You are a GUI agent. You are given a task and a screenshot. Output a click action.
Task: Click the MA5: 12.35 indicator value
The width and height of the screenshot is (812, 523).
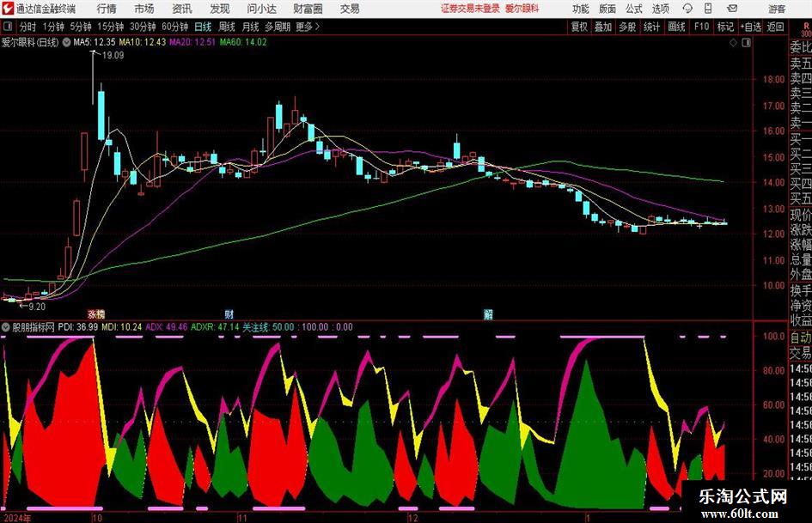(95, 42)
